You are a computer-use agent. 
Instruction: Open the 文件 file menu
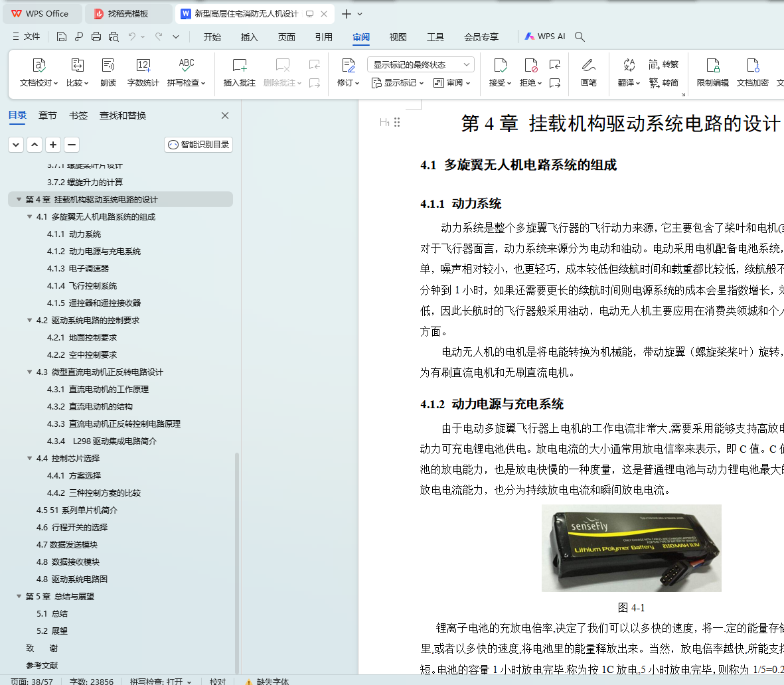tap(26, 37)
